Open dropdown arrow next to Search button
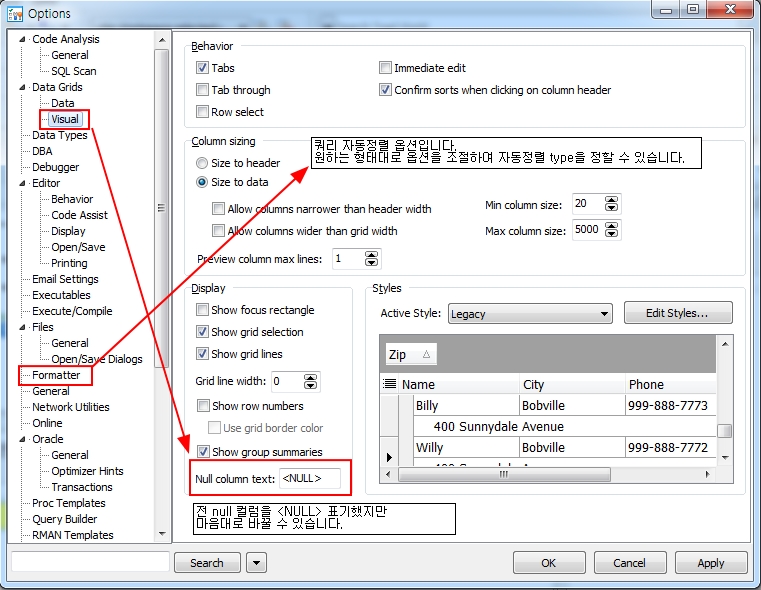The width and height of the screenshot is (761, 590). point(256,563)
